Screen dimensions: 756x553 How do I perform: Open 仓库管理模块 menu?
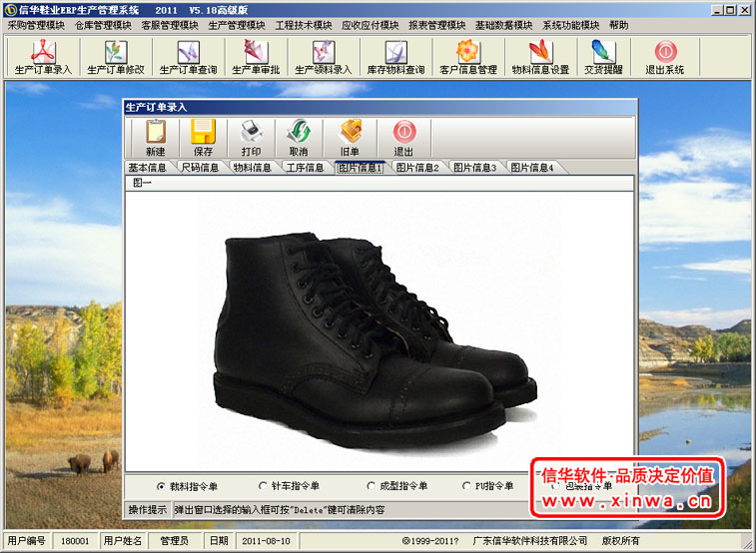tap(103, 26)
